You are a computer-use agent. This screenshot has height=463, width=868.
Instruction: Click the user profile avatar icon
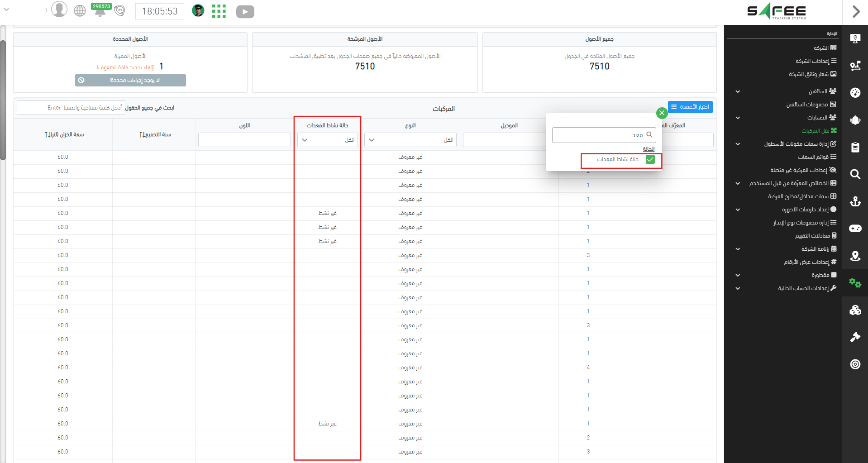pos(59,10)
